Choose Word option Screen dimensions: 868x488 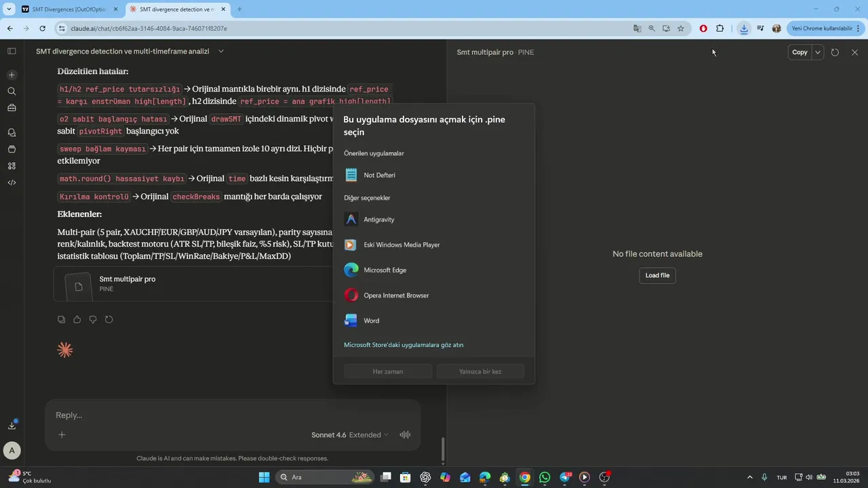[434, 321]
